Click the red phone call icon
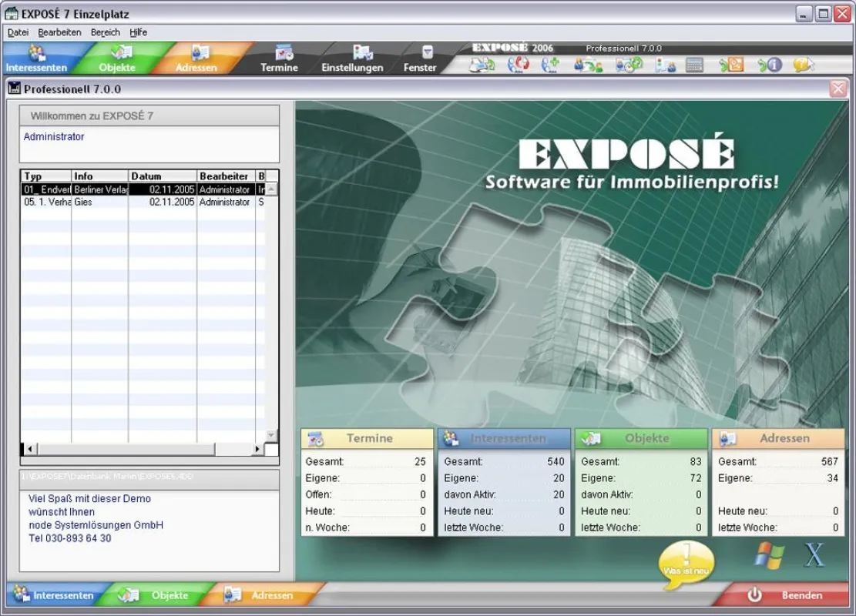The height and width of the screenshot is (616, 856). coord(518,65)
